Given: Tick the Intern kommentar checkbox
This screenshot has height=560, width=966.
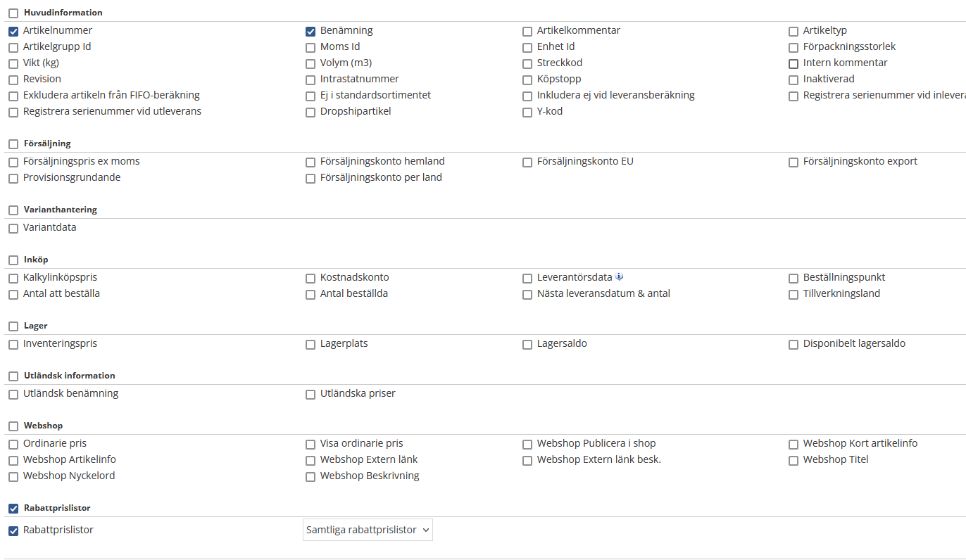Looking at the screenshot, I should tap(793, 64).
